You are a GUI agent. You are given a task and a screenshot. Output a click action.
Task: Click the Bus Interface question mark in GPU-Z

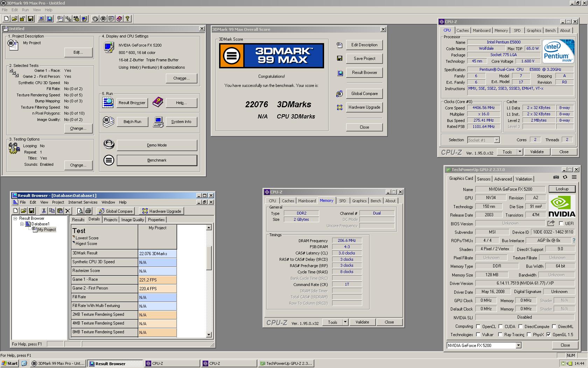click(574, 240)
